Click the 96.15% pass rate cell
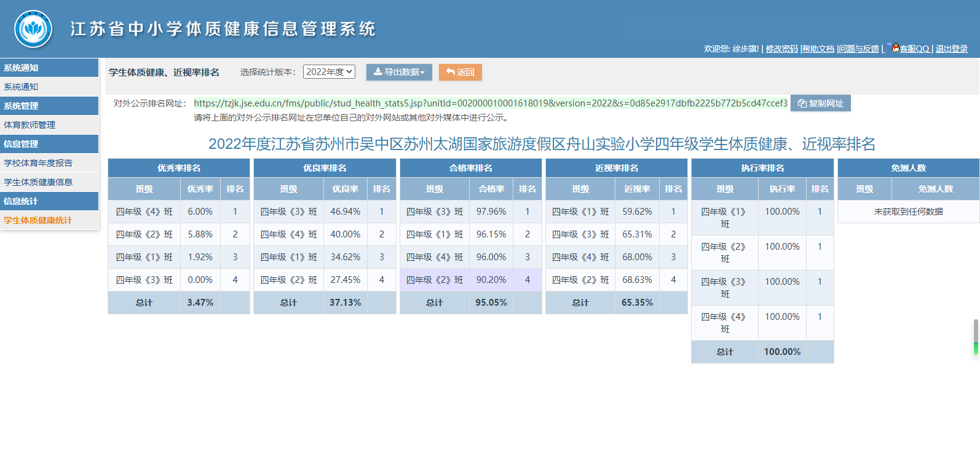The width and height of the screenshot is (980, 465). 491,234
